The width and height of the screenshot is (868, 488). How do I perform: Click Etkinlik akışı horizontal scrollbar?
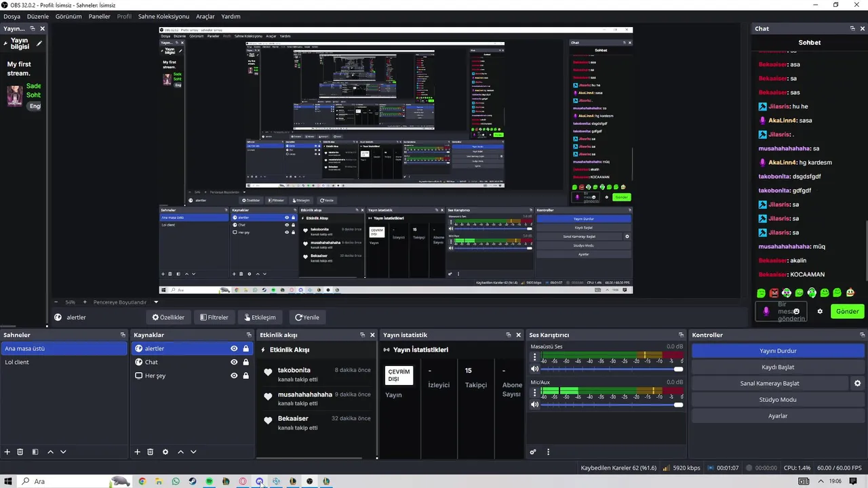coord(310,458)
